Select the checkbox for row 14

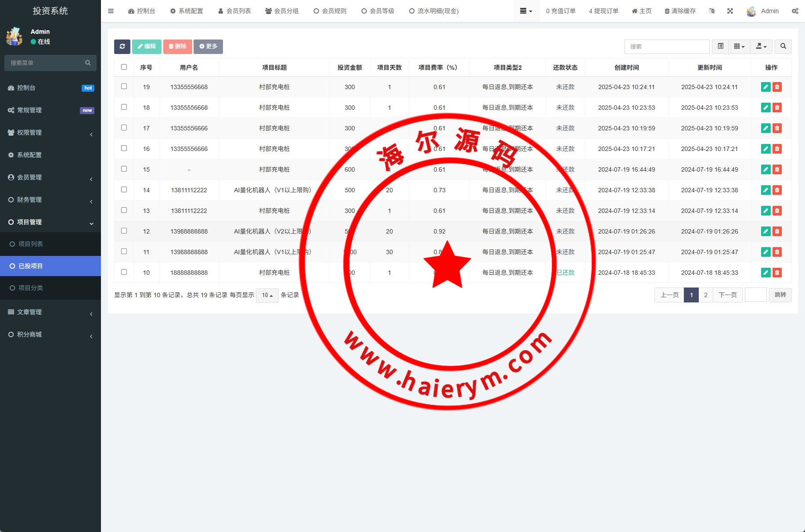click(124, 190)
